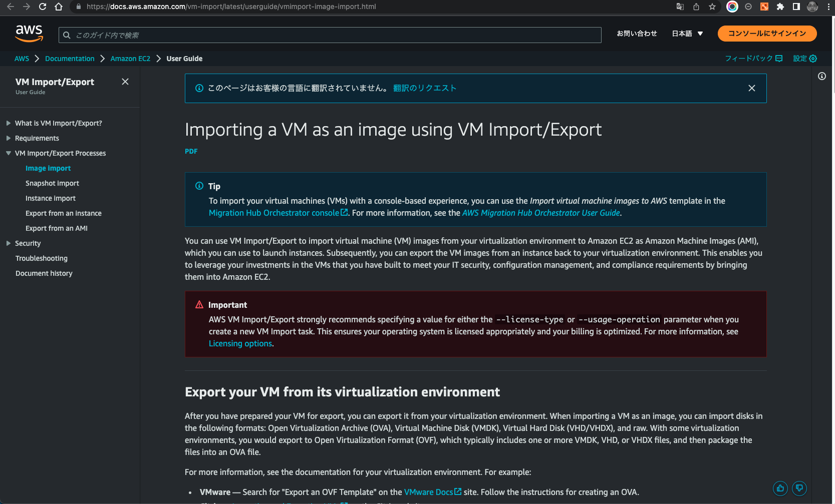Viewport: 835px width, 504px height.
Task: Click the browser forward arrow
Action: tap(27, 7)
